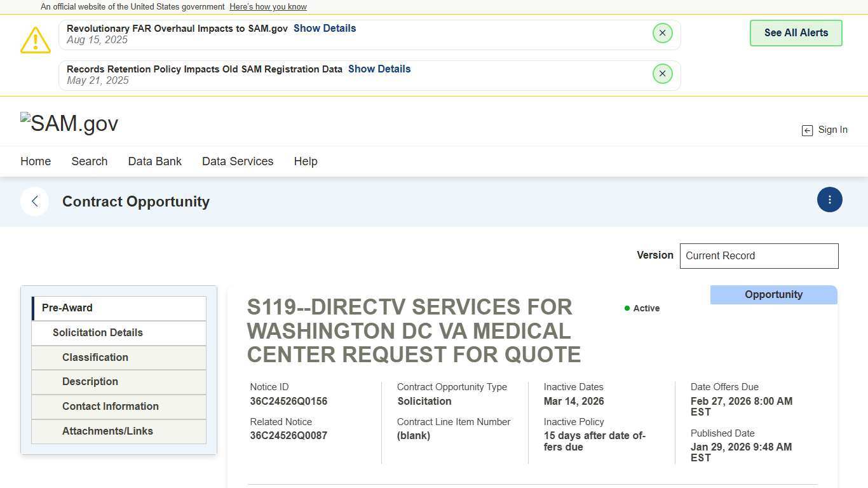Open the Help menu item
The width and height of the screenshot is (868, 488).
coord(305,161)
